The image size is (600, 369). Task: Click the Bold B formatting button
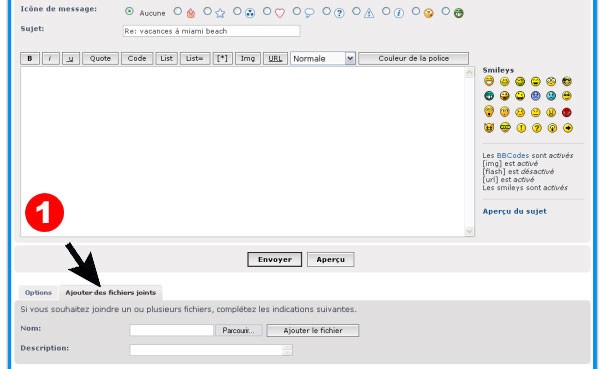(30, 59)
